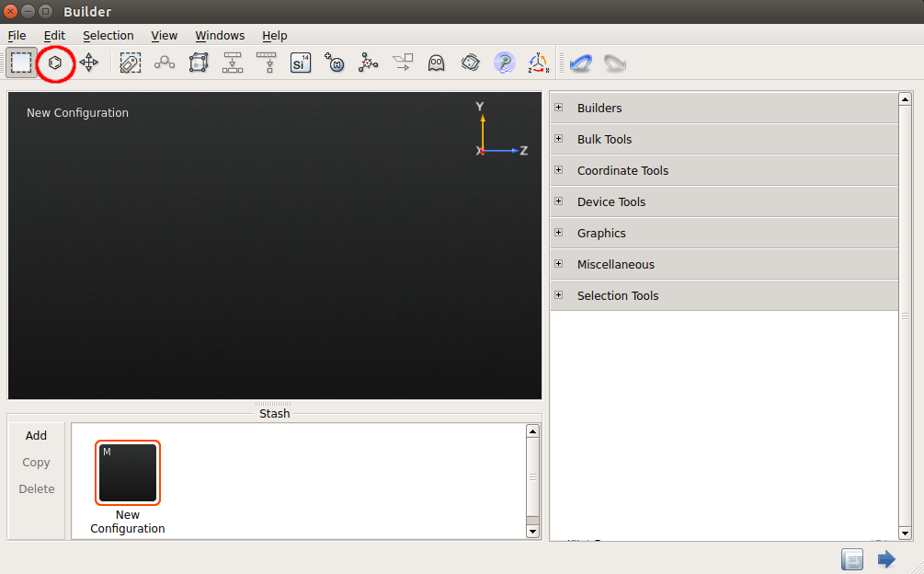Open the View menu
Image resolution: width=924 pixels, height=574 pixels.
click(x=164, y=35)
